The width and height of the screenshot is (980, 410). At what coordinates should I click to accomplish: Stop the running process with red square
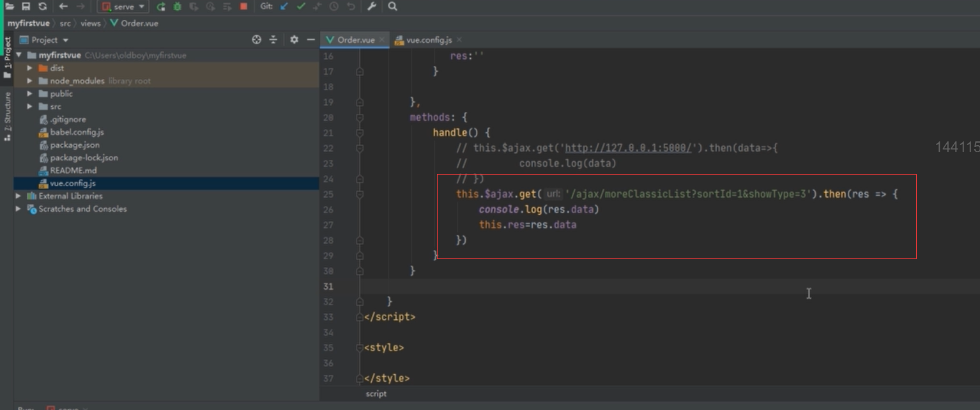pos(243,6)
